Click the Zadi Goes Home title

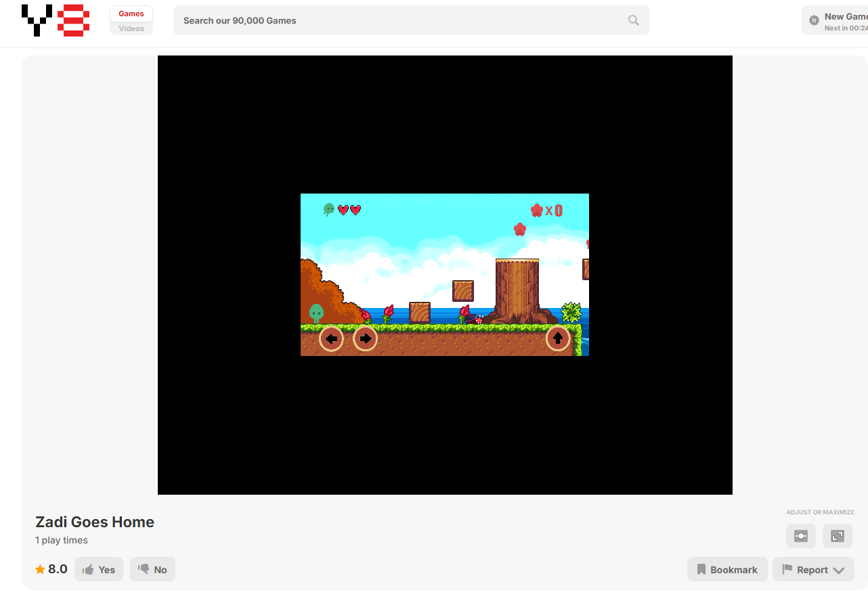pos(95,522)
